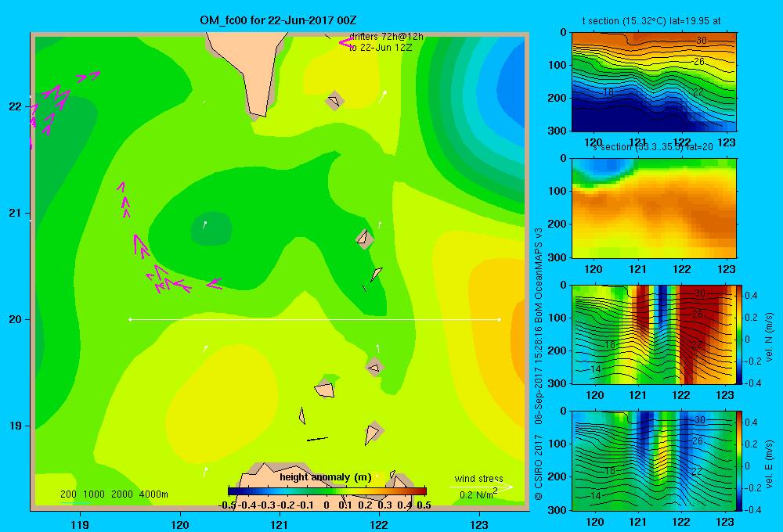Click the eastern endpoint of white section line

pos(499,319)
